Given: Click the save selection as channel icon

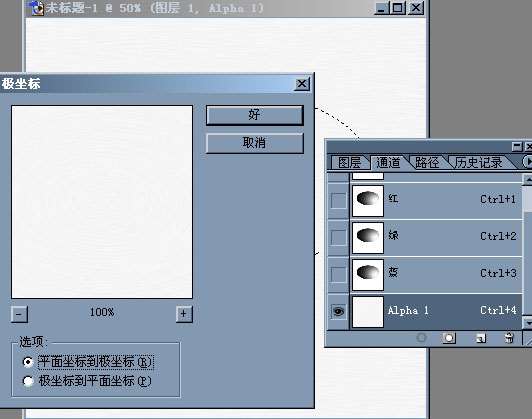Looking at the screenshot, I should 449,338.
